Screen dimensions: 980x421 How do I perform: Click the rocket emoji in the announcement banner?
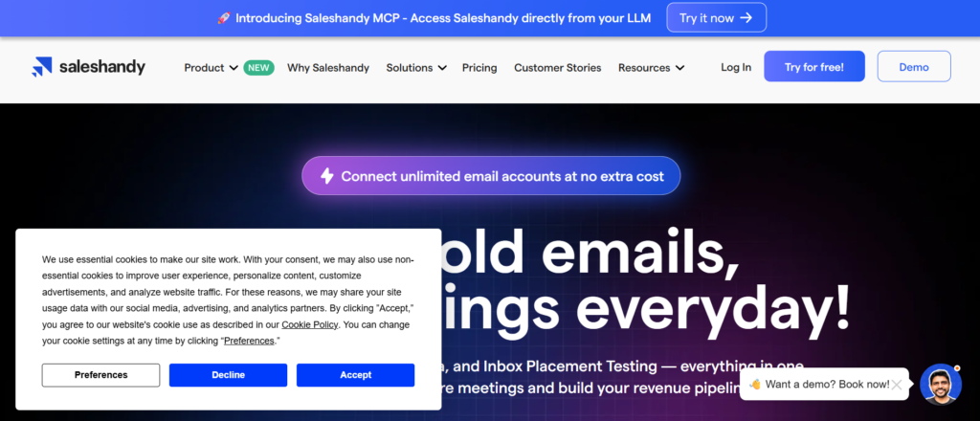223,18
